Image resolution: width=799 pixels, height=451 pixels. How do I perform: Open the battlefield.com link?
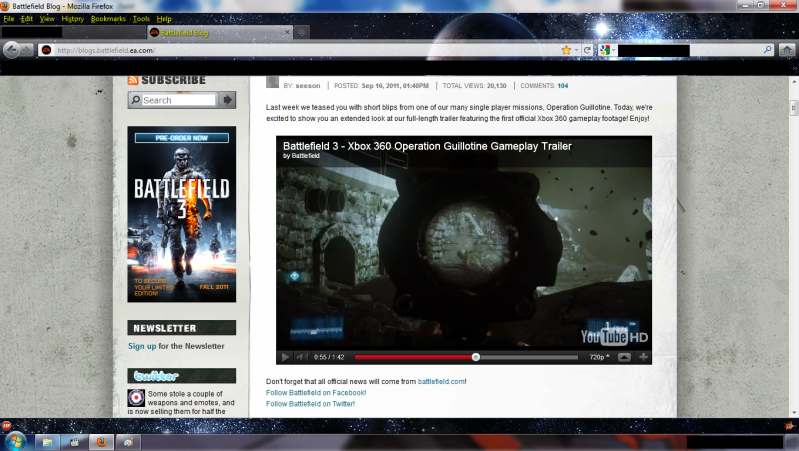click(x=441, y=381)
